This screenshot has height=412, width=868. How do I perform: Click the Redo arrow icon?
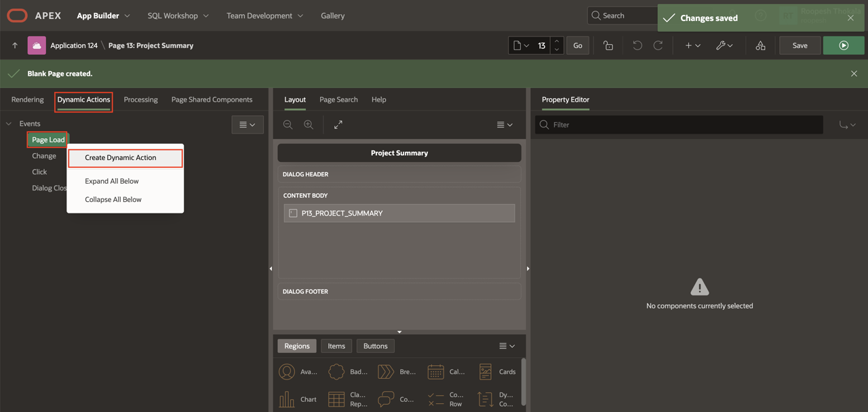pyautogui.click(x=658, y=45)
